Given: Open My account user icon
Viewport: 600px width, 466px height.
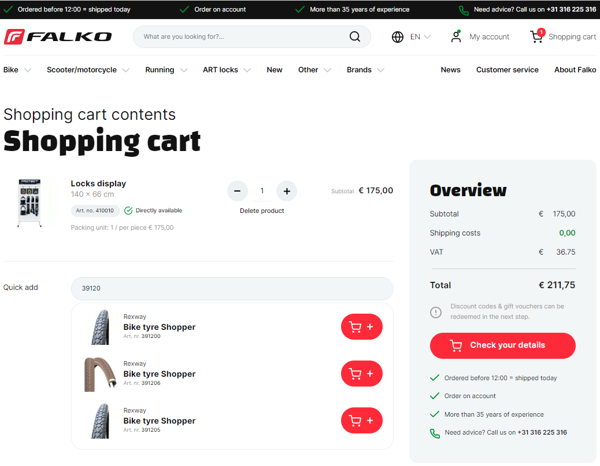Looking at the screenshot, I should (x=456, y=37).
